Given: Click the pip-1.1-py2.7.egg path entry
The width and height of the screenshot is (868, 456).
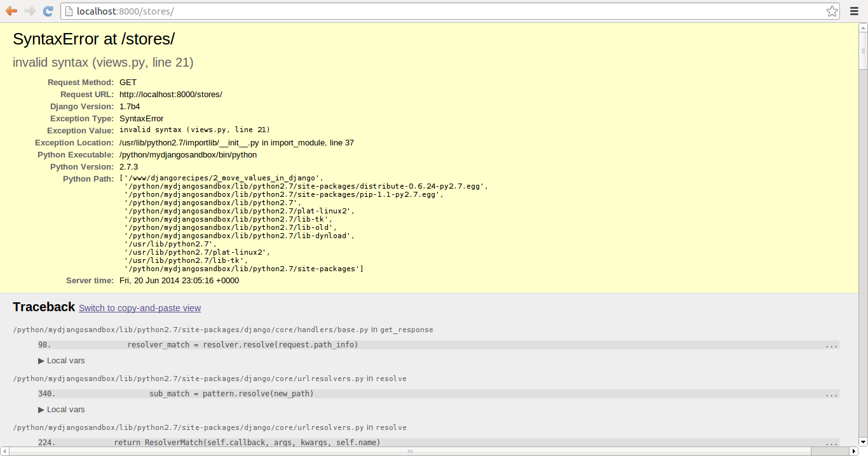Looking at the screenshot, I should pos(284,194).
